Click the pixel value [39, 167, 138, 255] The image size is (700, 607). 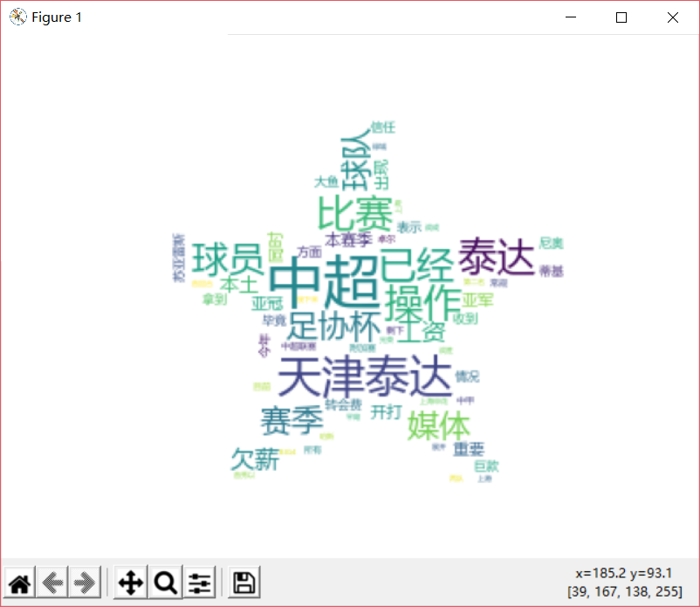pos(625,591)
